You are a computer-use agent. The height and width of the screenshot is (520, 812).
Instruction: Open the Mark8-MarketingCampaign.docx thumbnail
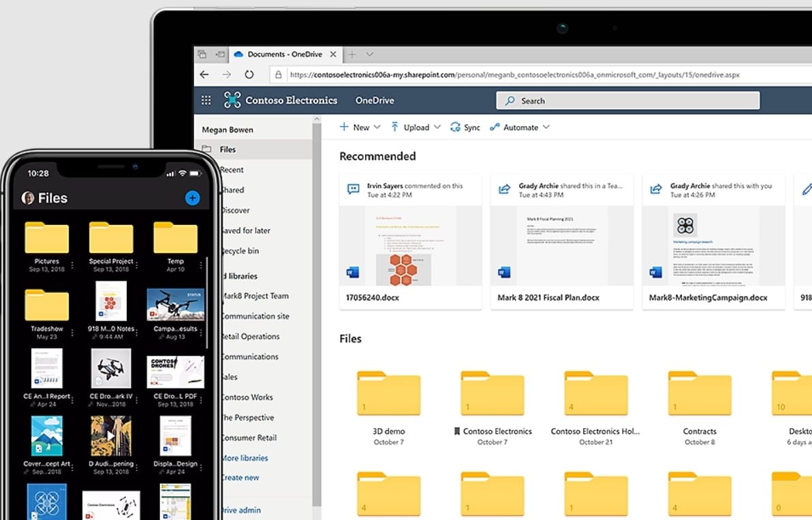click(x=713, y=246)
